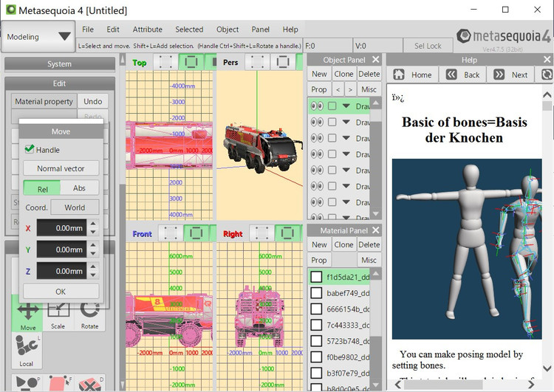Click color swatch of material babef749_dd
The width and height of the screenshot is (554, 392).
[x=316, y=293]
